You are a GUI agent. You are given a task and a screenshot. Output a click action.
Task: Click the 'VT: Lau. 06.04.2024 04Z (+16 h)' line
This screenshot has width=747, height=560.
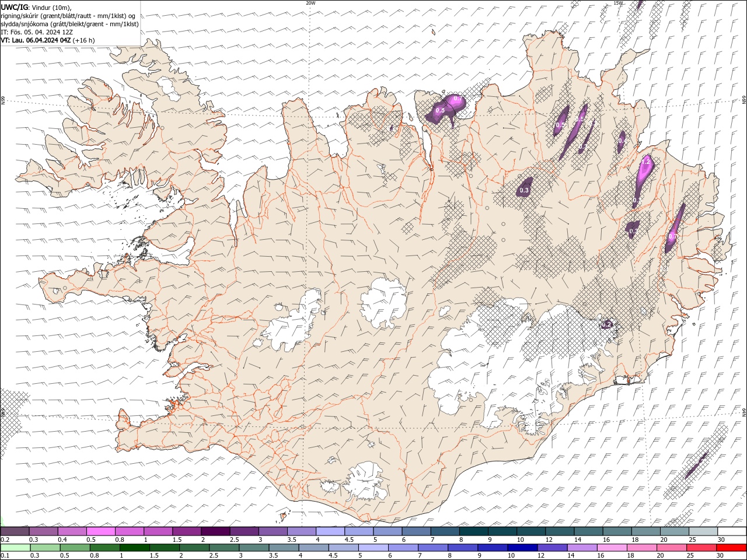point(48,40)
